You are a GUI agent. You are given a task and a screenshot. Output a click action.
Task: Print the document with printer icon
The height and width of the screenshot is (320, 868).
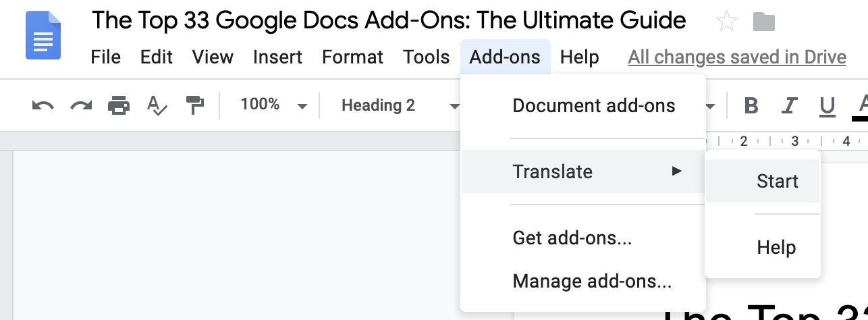[119, 105]
